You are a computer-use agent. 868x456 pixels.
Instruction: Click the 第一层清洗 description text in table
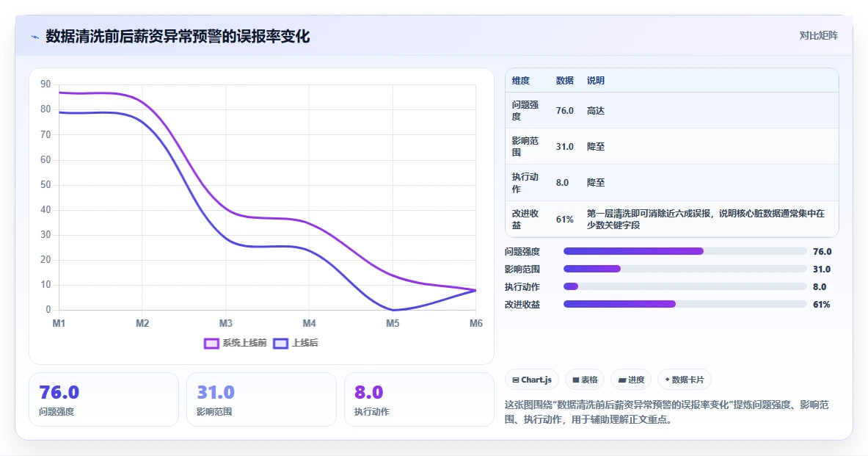click(706, 220)
